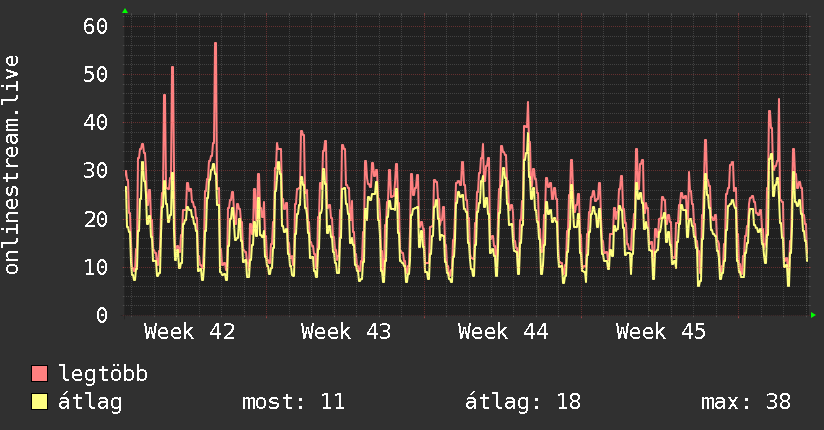Screen dimensions: 824x430
Task: Click the vertical onlinestream.live axis title
Action: [12, 165]
